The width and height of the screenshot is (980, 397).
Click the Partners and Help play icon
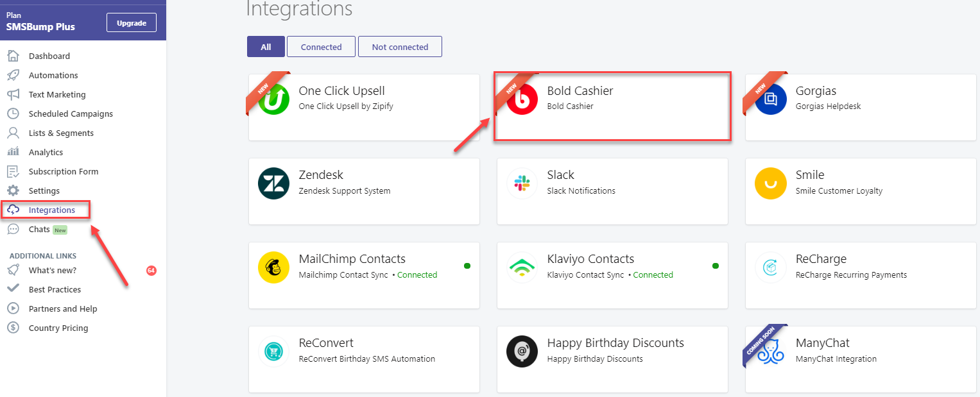click(13, 308)
